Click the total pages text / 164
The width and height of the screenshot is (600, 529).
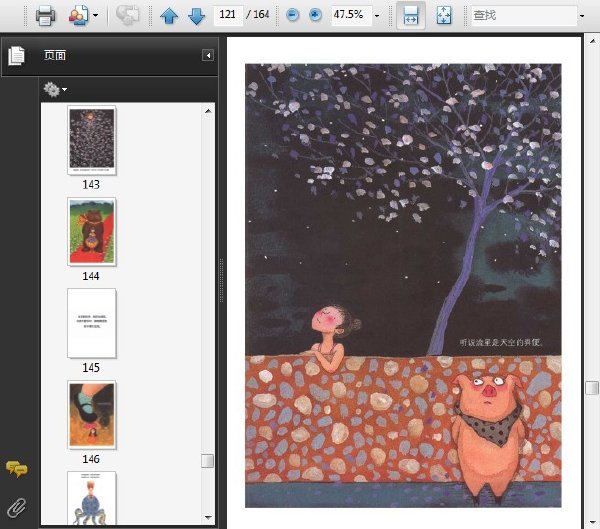[258, 15]
